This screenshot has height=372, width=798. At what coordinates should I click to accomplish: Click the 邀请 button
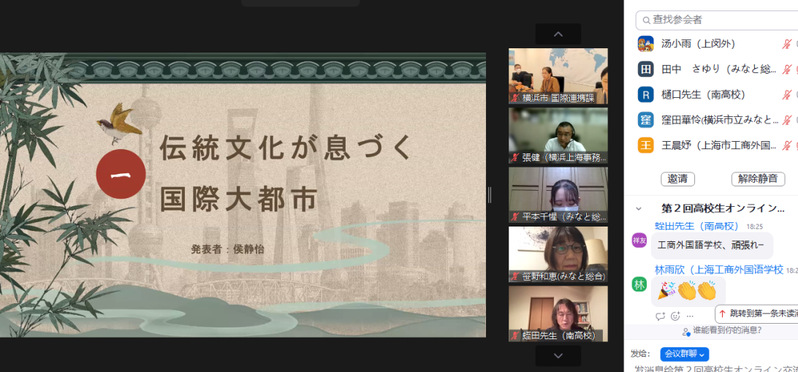(x=678, y=179)
